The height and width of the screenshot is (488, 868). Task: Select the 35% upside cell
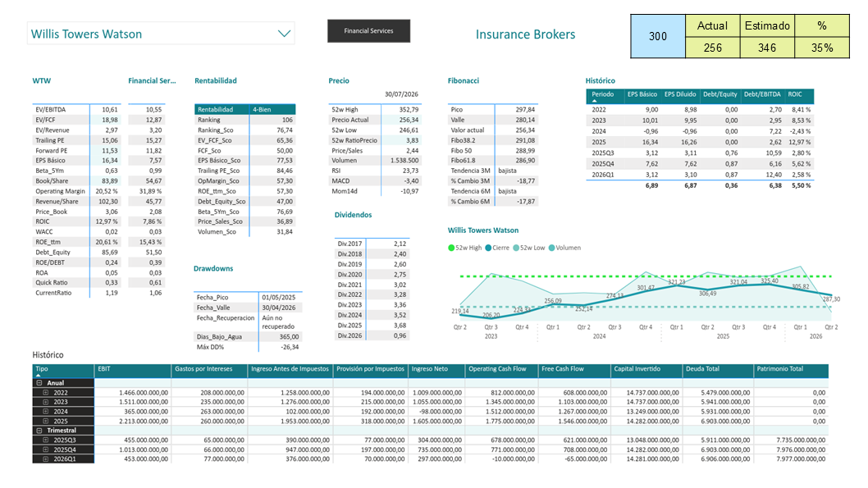(x=822, y=48)
